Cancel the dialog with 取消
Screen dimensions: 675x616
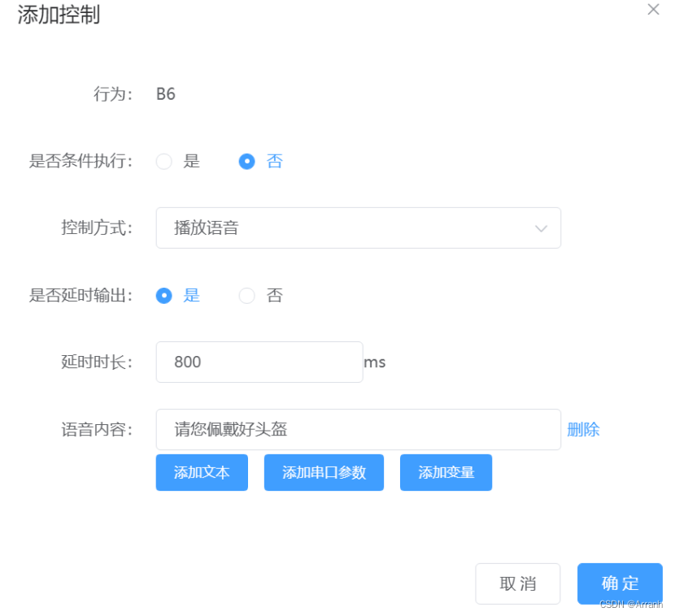518,583
